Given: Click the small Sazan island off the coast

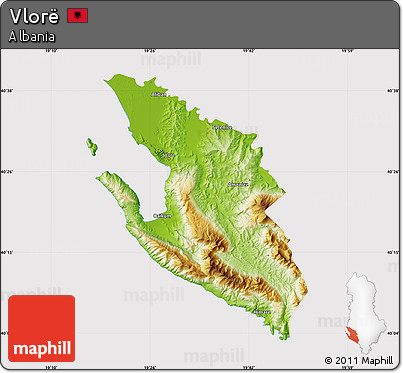Looking at the screenshot, I should (x=92, y=147).
